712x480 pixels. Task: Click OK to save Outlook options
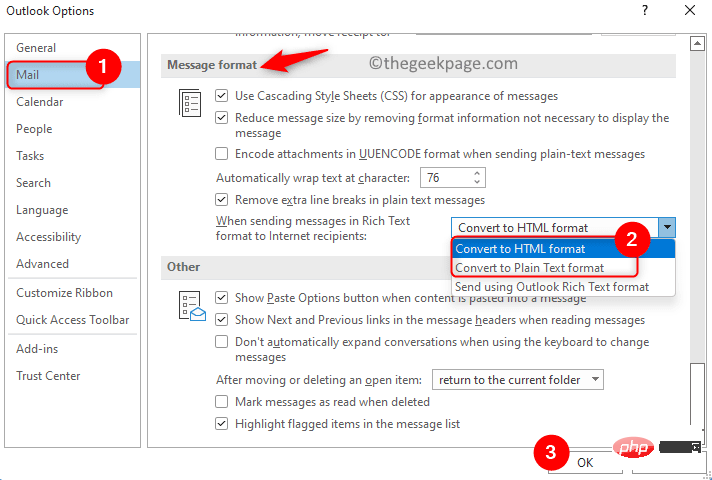click(x=585, y=462)
